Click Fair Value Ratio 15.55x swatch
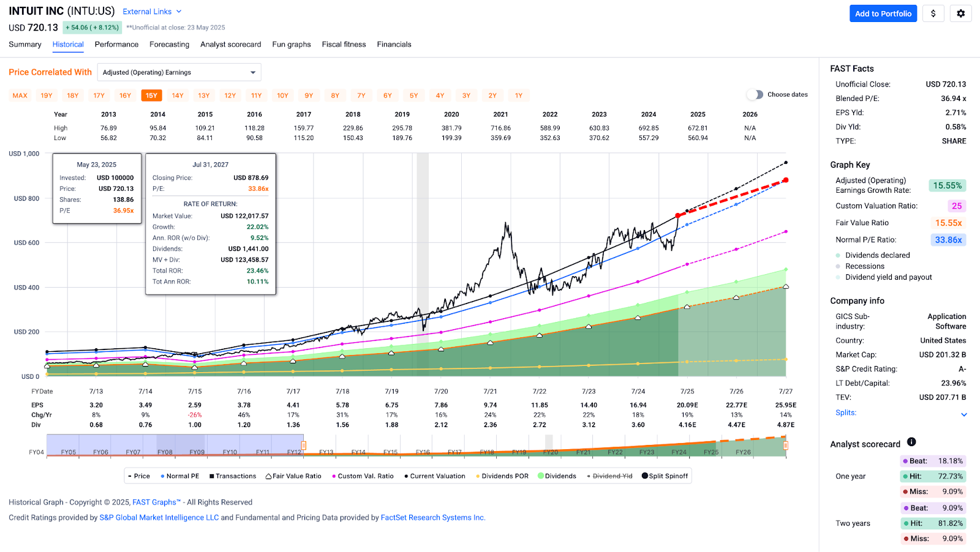 point(948,223)
